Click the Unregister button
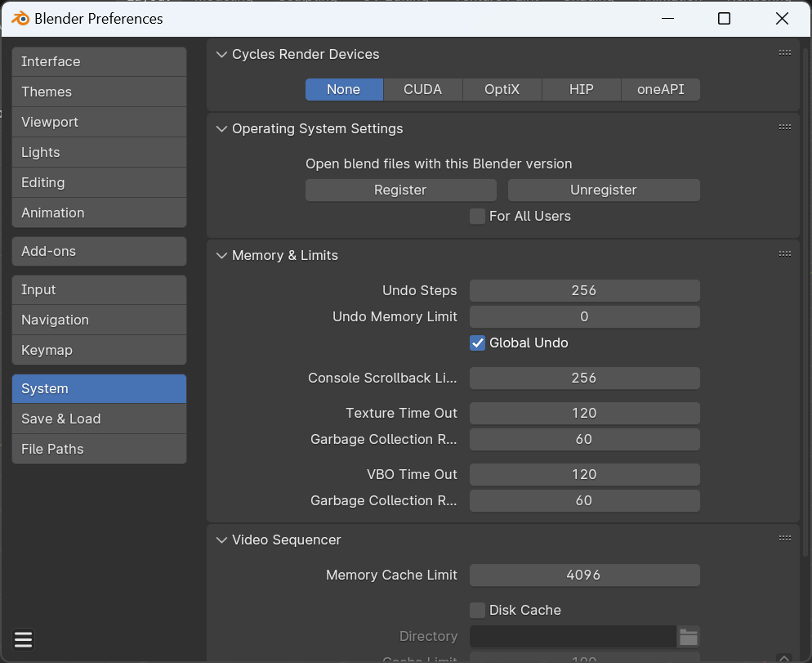The height and width of the screenshot is (663, 812). tap(604, 190)
